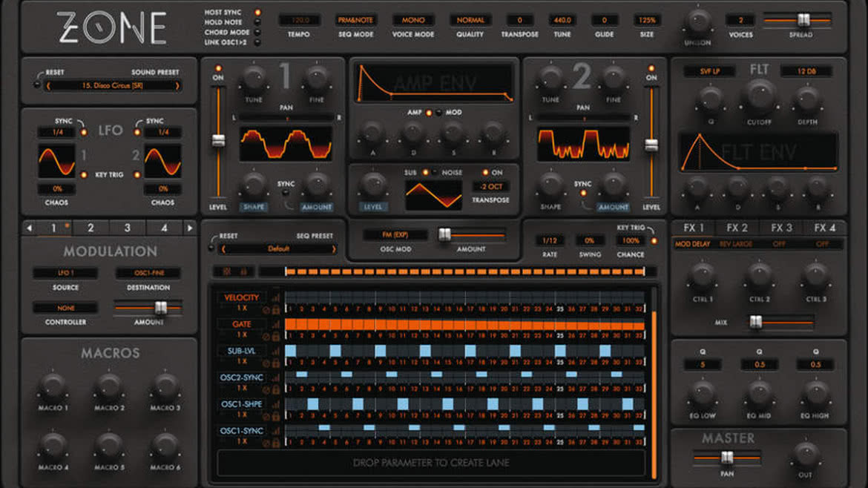The width and height of the screenshot is (868, 488).
Task: Click the FM (EXP) osc mod button
Action: 395,235
